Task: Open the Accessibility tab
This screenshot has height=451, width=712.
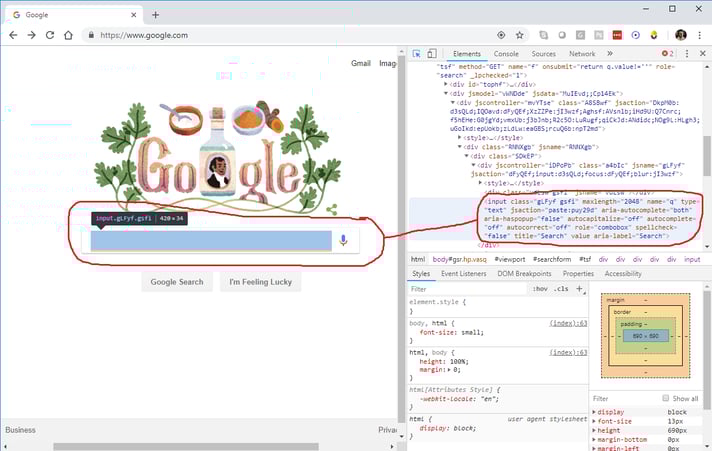Action: click(623, 273)
